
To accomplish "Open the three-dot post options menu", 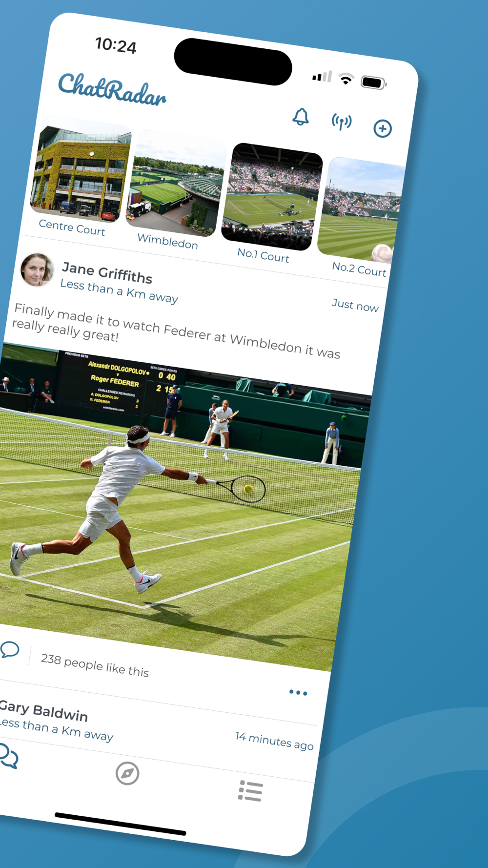I will pyautogui.click(x=298, y=692).
